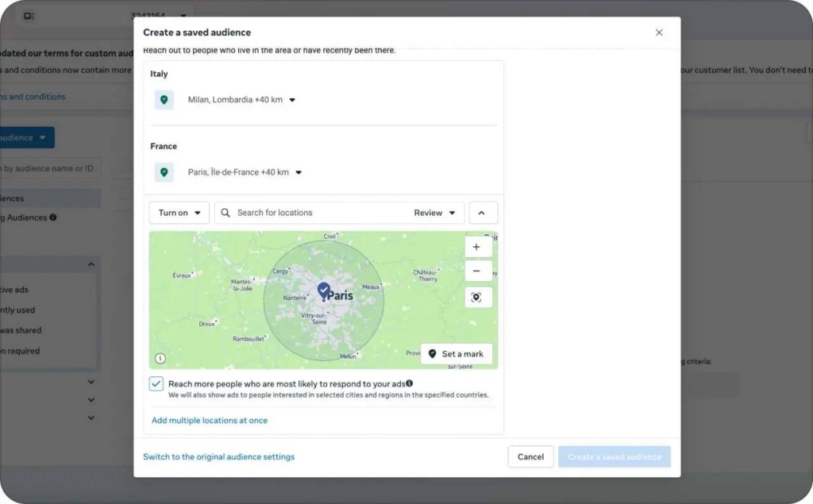Open the locations search magnifier icon
813x504 pixels.
point(225,212)
